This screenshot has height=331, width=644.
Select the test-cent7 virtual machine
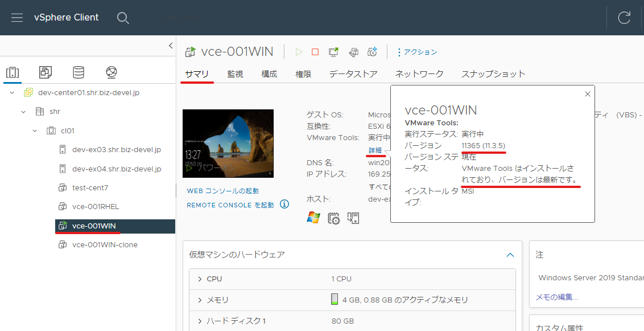tap(90, 188)
